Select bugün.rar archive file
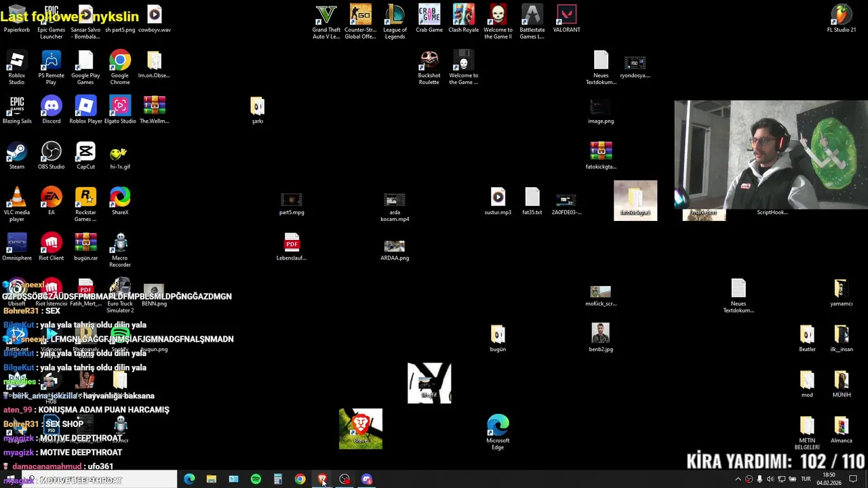This screenshot has height=488, width=868. [x=85, y=247]
